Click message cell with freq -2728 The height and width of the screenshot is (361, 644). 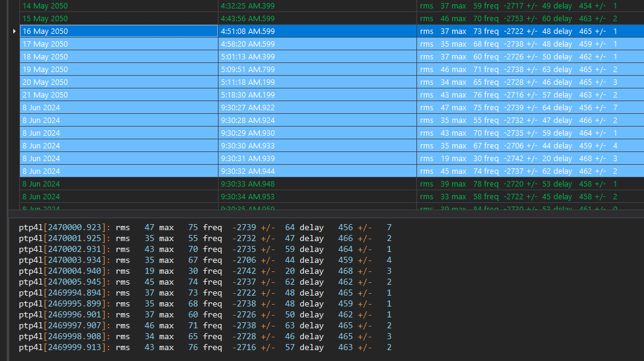[x=531, y=82]
